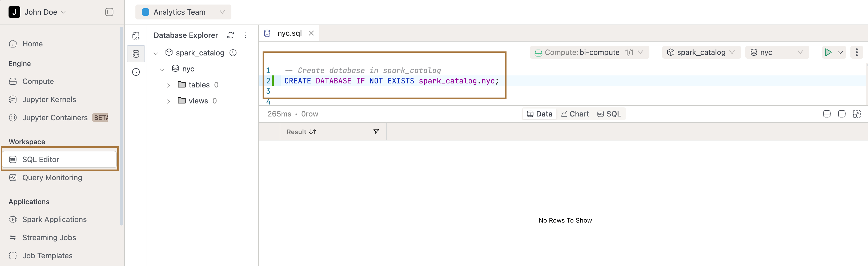868x266 pixels.
Task: Select the Database Explorer panel icon
Action: pos(136,54)
